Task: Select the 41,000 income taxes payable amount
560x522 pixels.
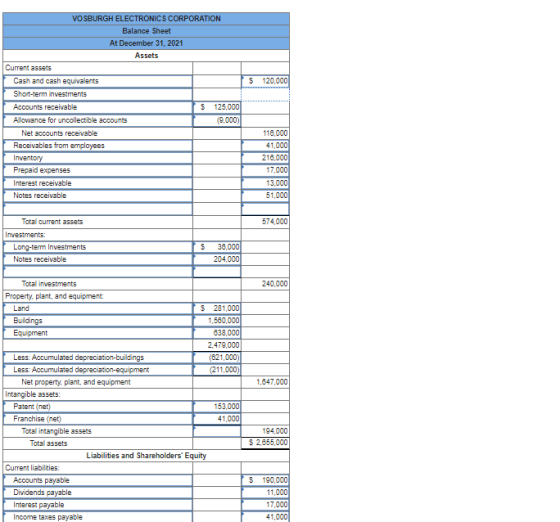Action: click(265, 517)
